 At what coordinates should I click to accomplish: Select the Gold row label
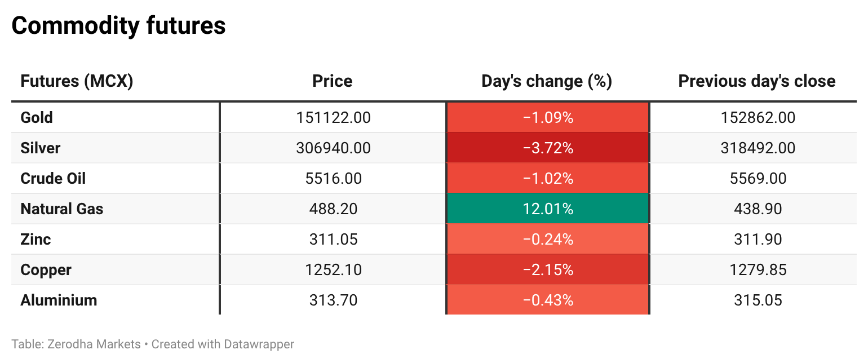tap(37, 118)
